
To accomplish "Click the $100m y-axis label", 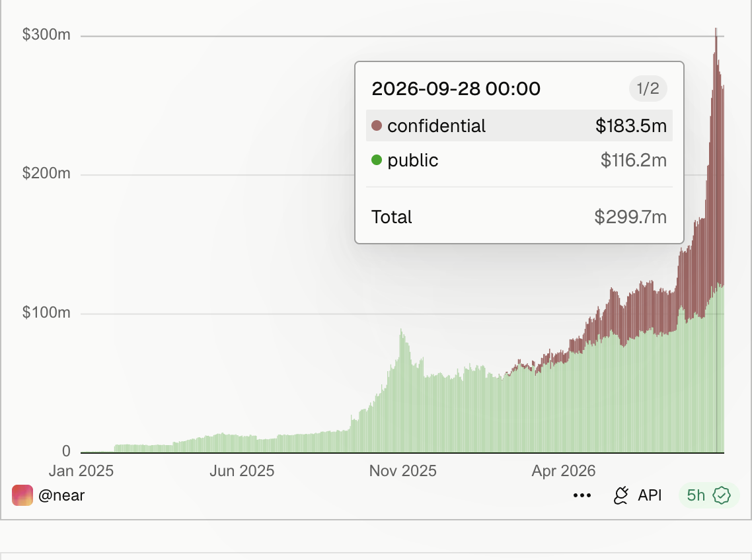I will coord(46,312).
